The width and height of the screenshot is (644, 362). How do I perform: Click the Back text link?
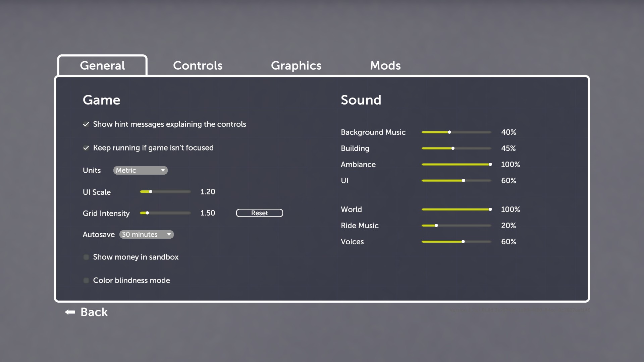(x=94, y=312)
